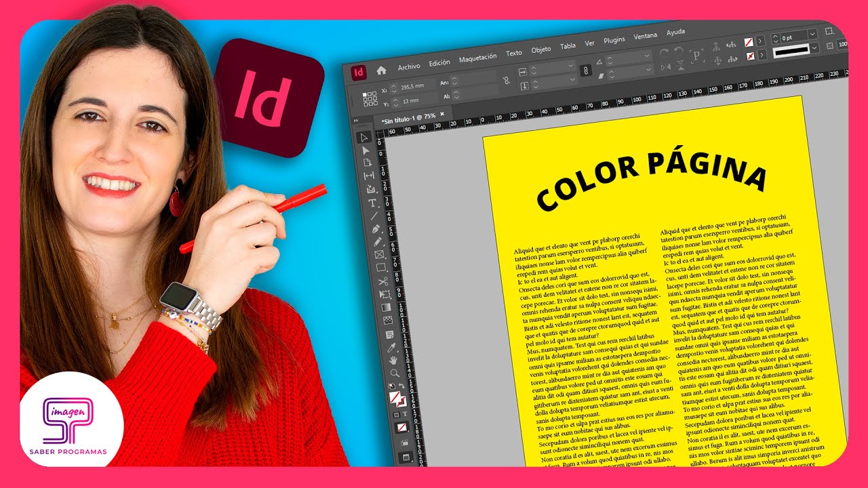868x488 pixels.
Task: Open the Maquetación menu
Action: (477, 58)
